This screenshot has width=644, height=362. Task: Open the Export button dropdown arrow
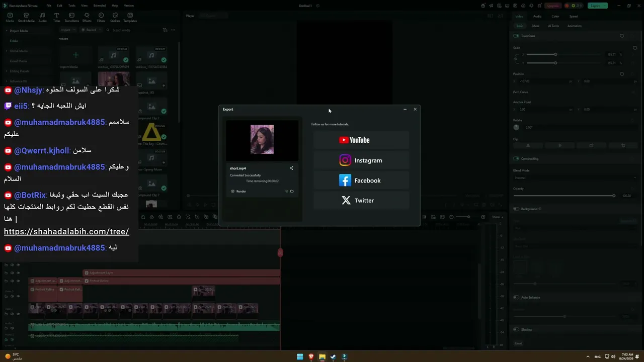click(x=605, y=6)
